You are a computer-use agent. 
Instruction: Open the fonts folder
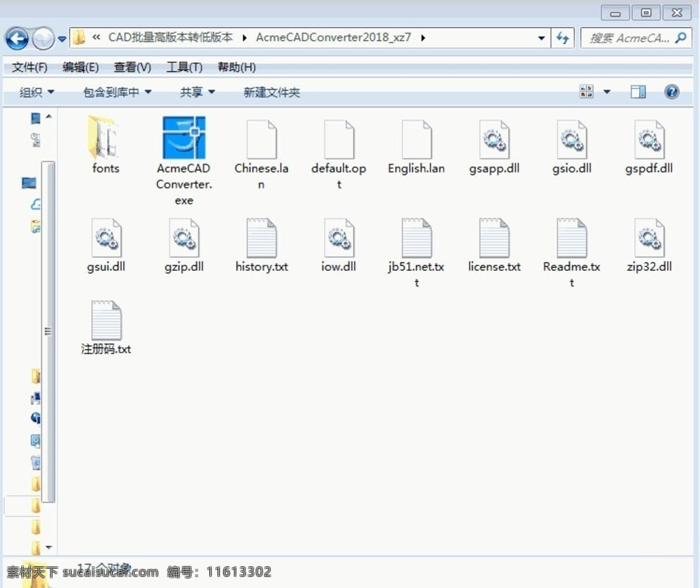tap(105, 138)
